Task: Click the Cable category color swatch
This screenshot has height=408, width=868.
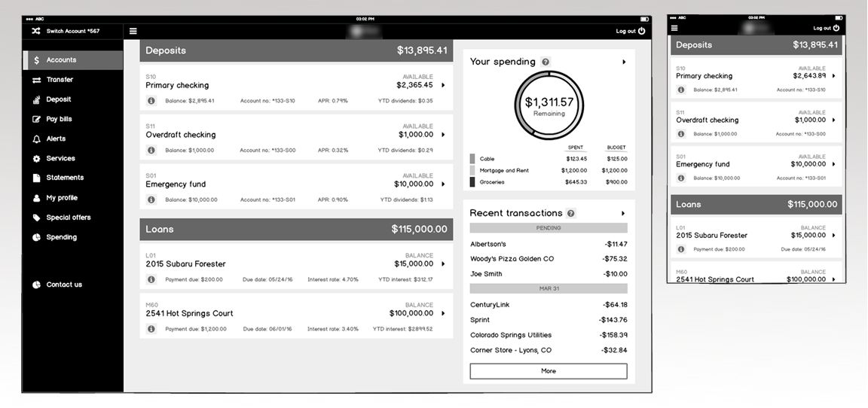Action: pyautogui.click(x=472, y=159)
